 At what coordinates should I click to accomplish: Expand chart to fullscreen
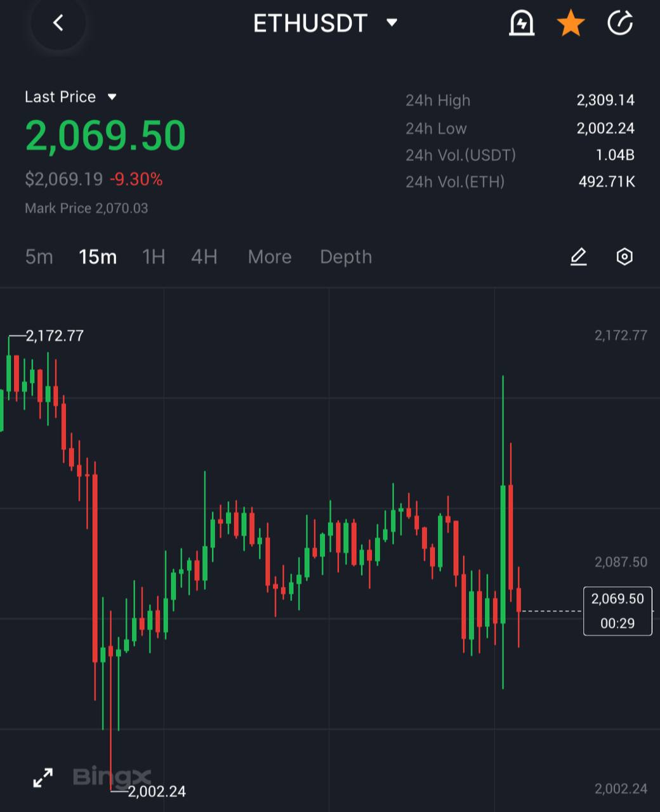[x=43, y=777]
